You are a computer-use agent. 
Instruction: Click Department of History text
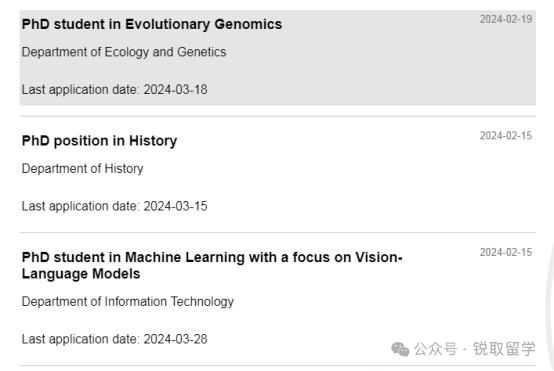83,169
